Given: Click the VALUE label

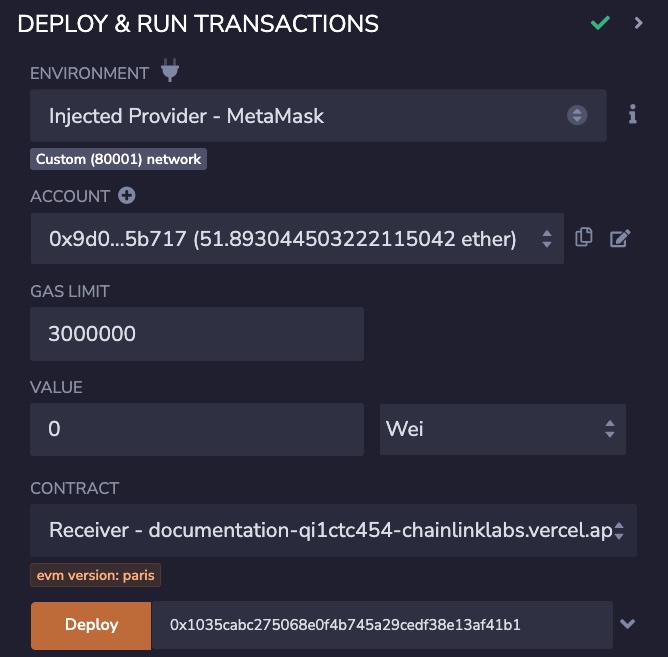Looking at the screenshot, I should [x=56, y=387].
